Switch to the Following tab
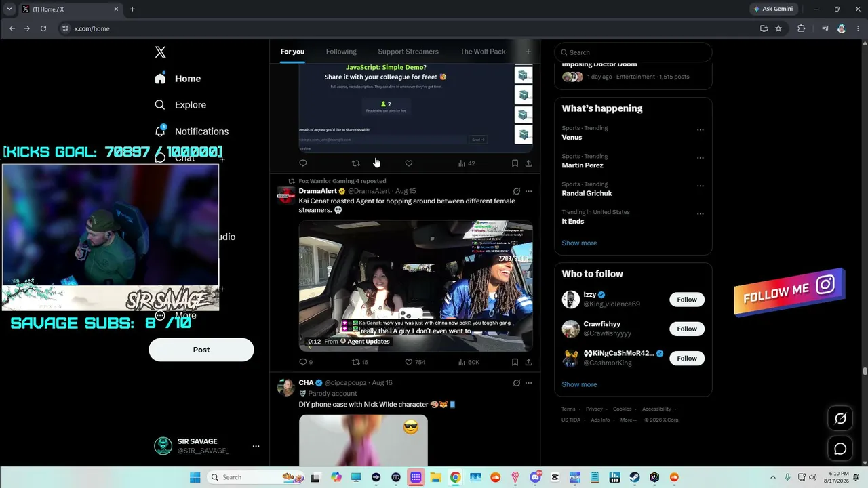Image resolution: width=868 pixels, height=488 pixels. (x=341, y=52)
